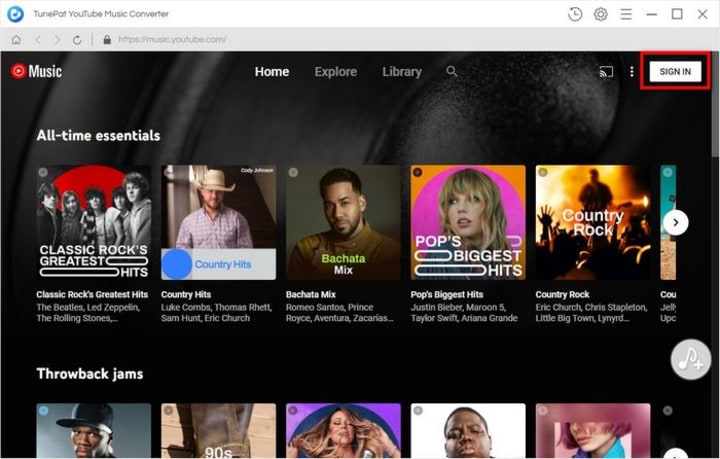720x459 pixels.
Task: Open the pink-haired artist throwback thumbnail
Action: tap(593, 431)
